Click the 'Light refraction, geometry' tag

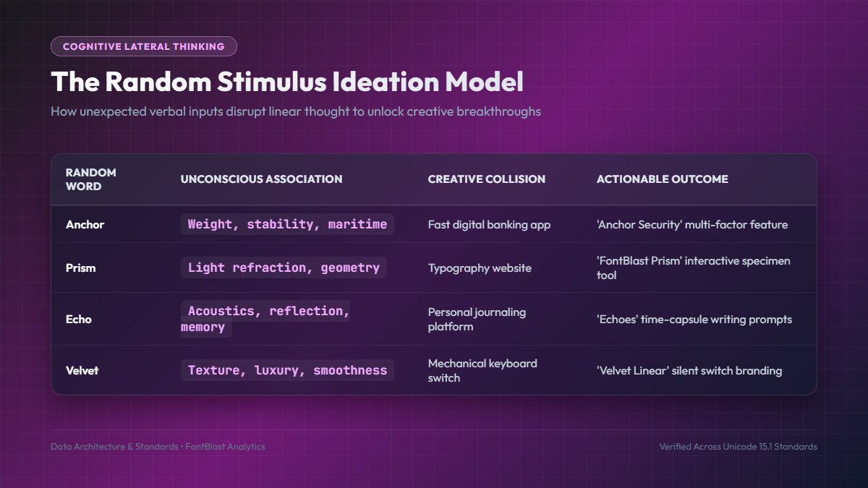[x=284, y=267]
